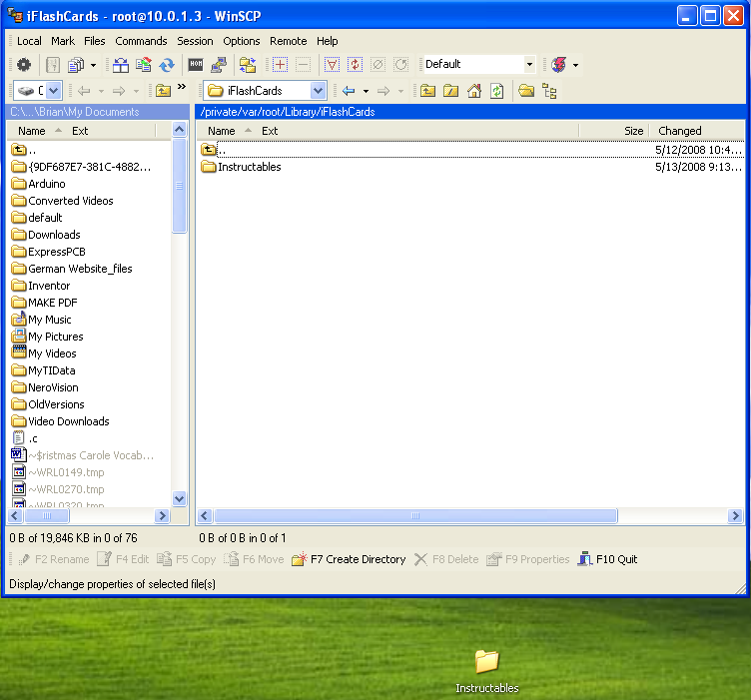Image resolution: width=751 pixels, height=700 pixels.
Task: Open the Files menu
Action: (x=94, y=41)
